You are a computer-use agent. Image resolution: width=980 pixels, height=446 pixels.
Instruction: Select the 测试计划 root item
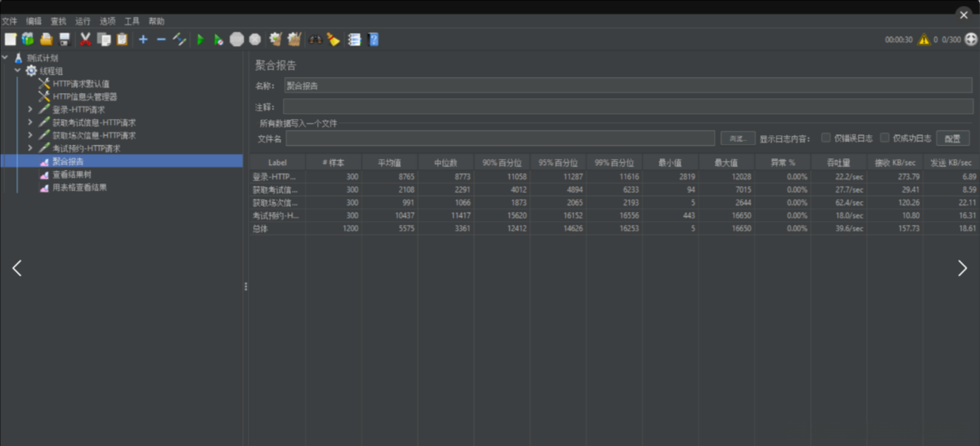[x=42, y=58]
